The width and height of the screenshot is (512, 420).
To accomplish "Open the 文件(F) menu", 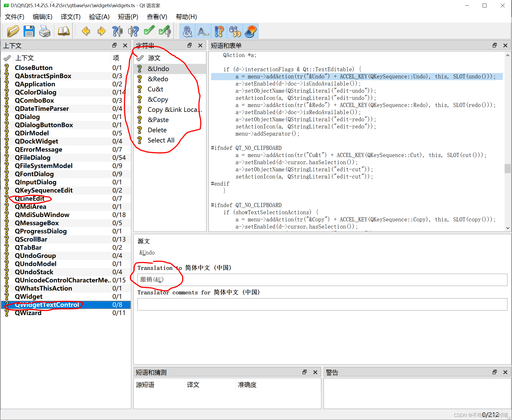I will pos(15,17).
